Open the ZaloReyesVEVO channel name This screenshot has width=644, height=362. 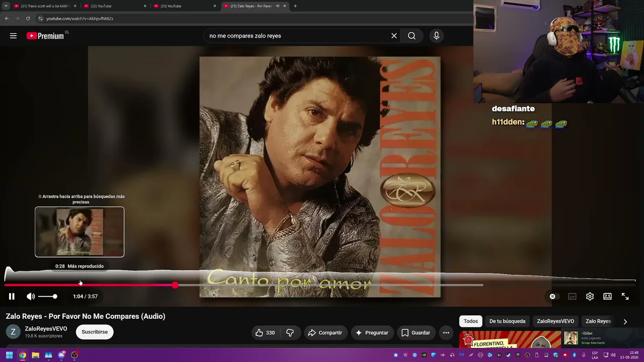(46, 329)
